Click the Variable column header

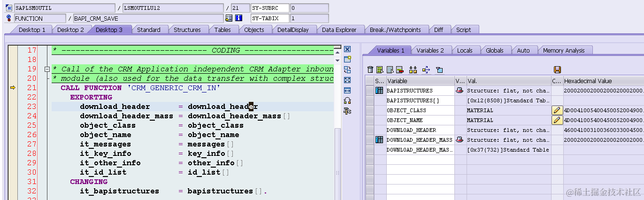[420, 81]
